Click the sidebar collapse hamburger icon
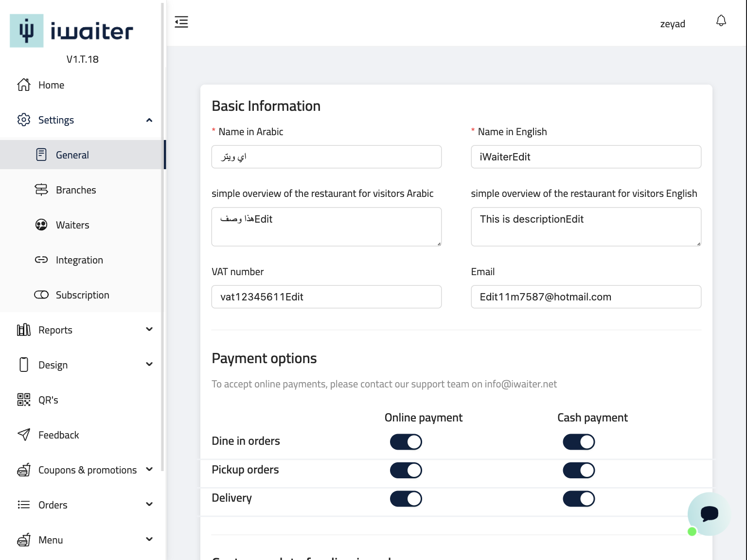 181,22
